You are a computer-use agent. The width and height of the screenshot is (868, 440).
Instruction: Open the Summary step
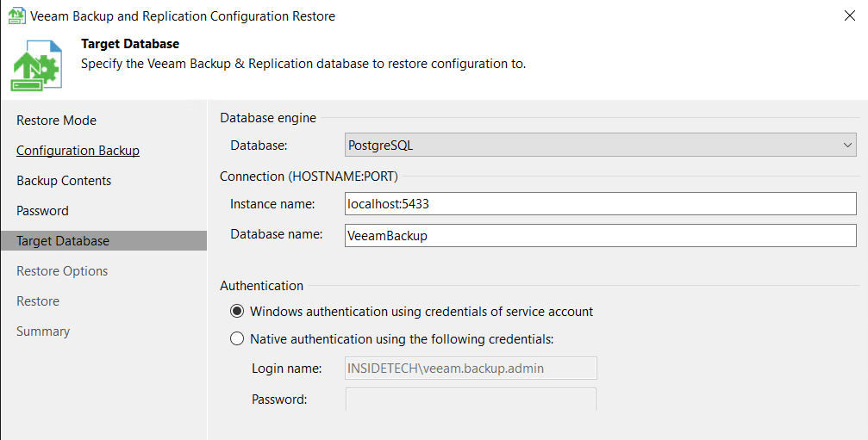coord(43,332)
